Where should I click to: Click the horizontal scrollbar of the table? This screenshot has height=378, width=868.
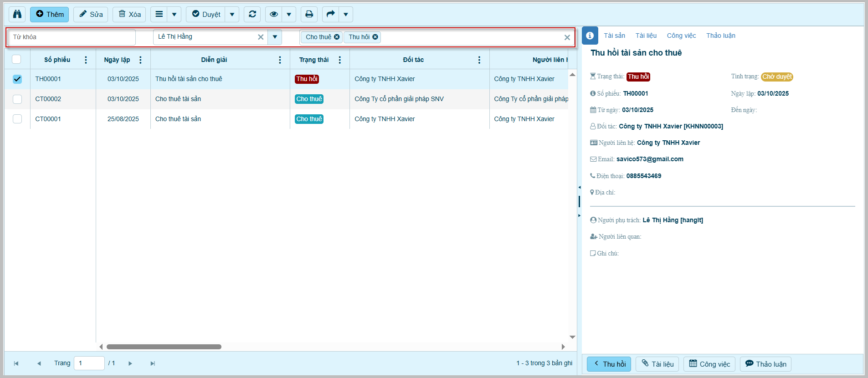pyautogui.click(x=164, y=347)
